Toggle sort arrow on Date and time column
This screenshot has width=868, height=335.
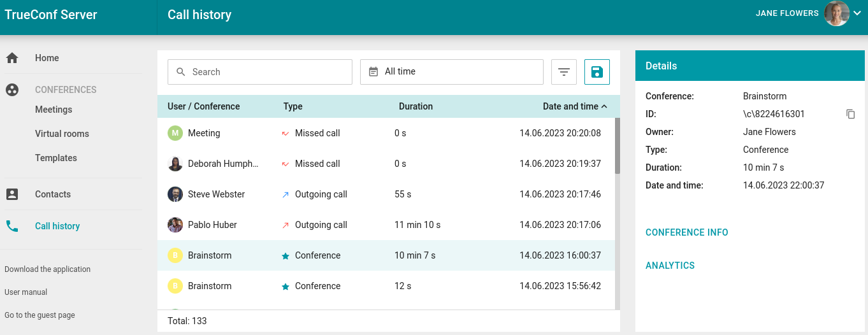pyautogui.click(x=604, y=106)
